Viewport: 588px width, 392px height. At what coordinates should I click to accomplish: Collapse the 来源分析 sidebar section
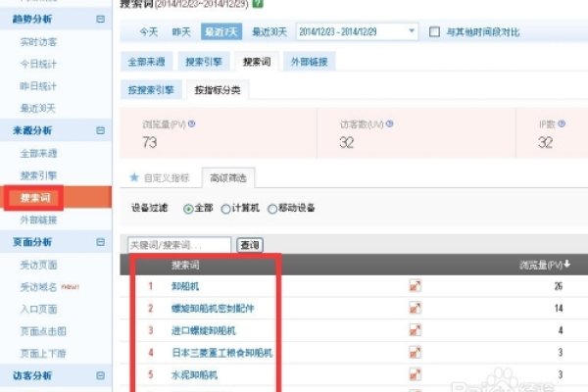tap(100, 130)
